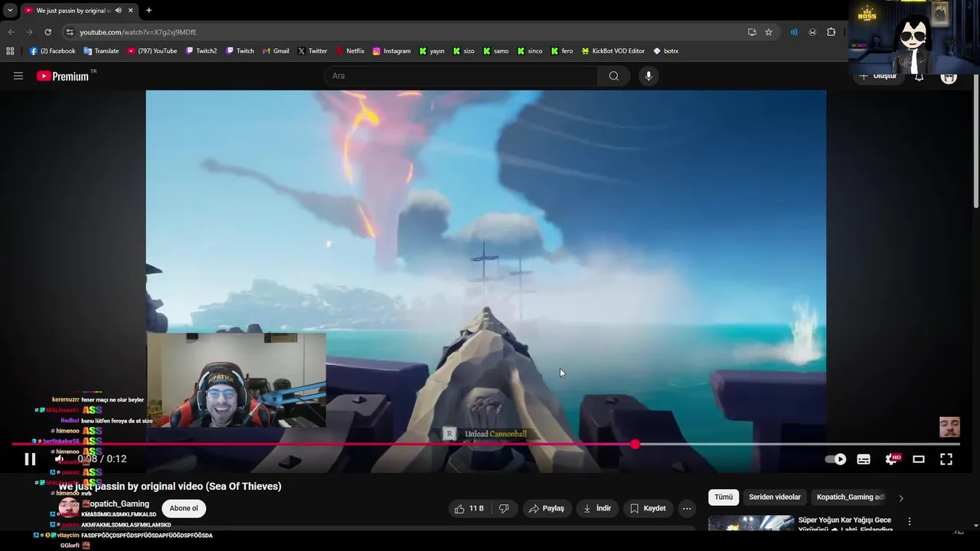
Task: Expand more chips with right arrow
Action: click(x=901, y=498)
